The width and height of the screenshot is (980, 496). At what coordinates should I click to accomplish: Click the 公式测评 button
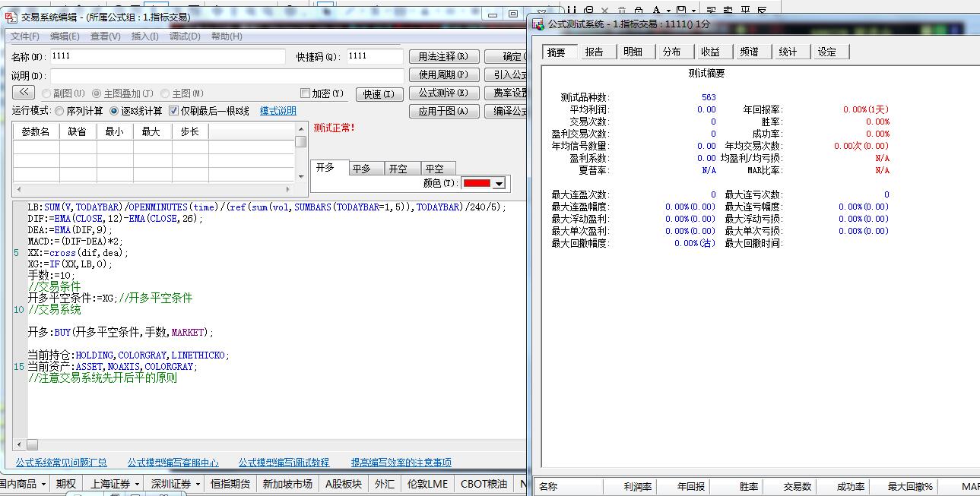(443, 93)
